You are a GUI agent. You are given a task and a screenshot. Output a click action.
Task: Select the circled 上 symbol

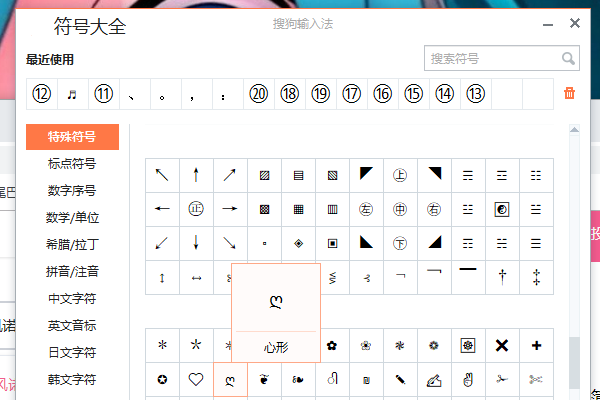point(400,175)
